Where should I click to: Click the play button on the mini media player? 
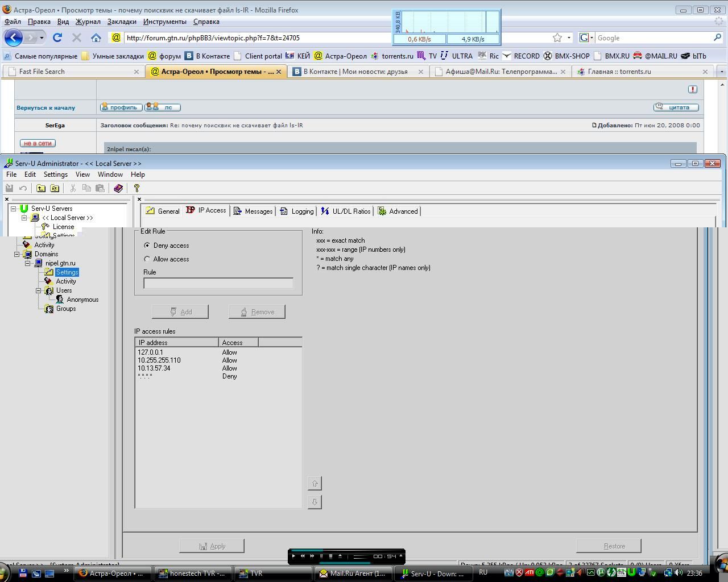294,556
